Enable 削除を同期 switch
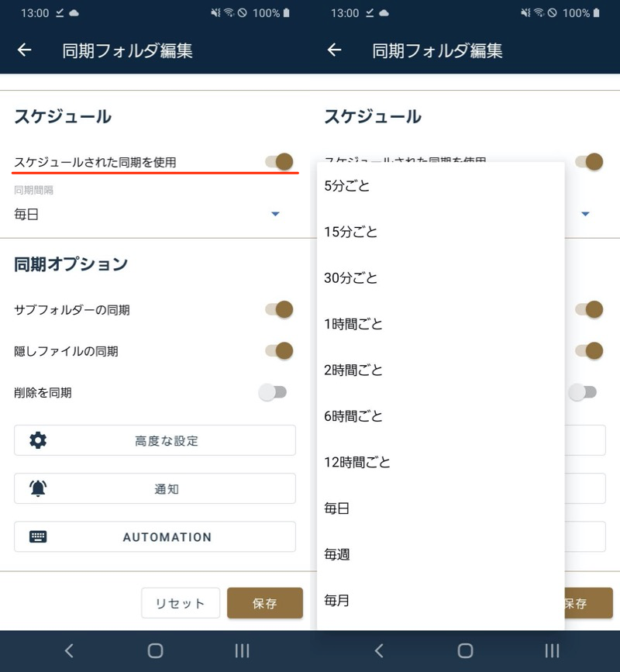620x672 pixels. click(x=273, y=392)
